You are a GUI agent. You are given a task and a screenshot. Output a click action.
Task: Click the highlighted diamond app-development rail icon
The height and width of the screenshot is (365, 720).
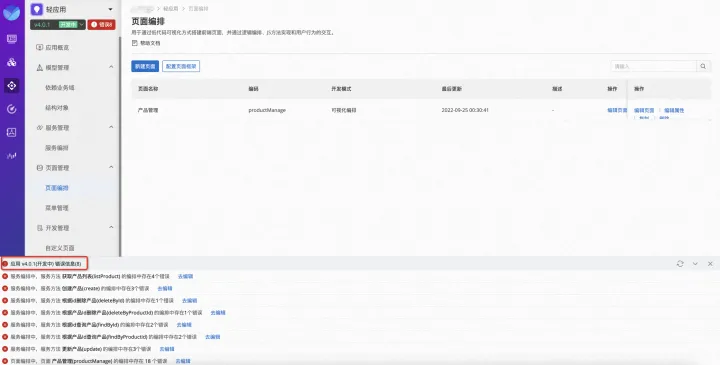12,85
